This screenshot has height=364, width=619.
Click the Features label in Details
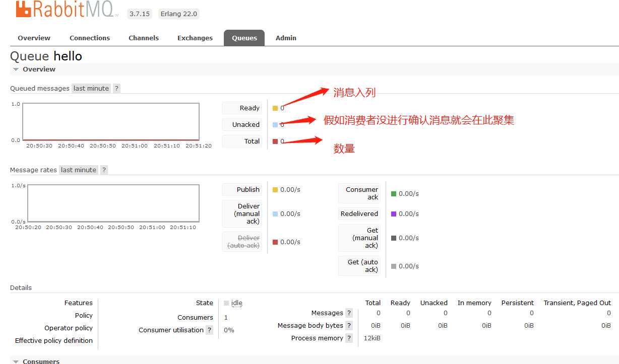click(x=79, y=303)
